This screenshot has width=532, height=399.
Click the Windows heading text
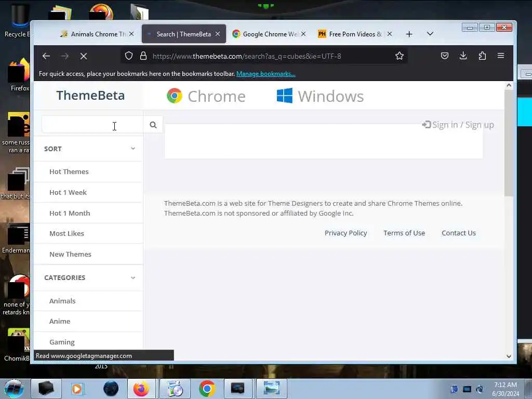331,96
